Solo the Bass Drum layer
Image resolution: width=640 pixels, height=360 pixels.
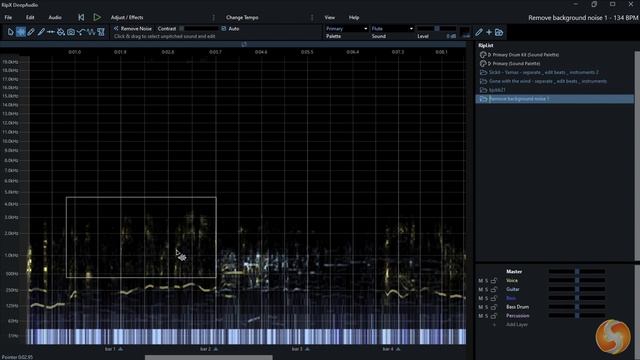487,307
